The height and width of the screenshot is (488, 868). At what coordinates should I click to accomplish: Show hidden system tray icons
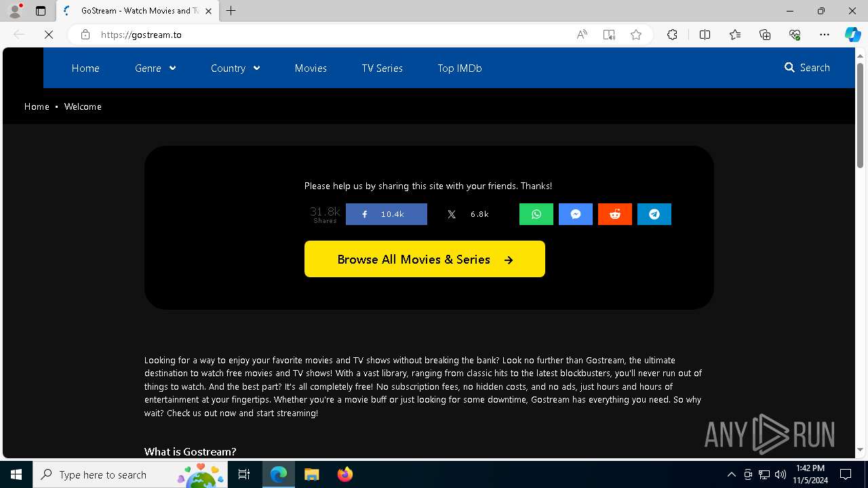point(731,474)
